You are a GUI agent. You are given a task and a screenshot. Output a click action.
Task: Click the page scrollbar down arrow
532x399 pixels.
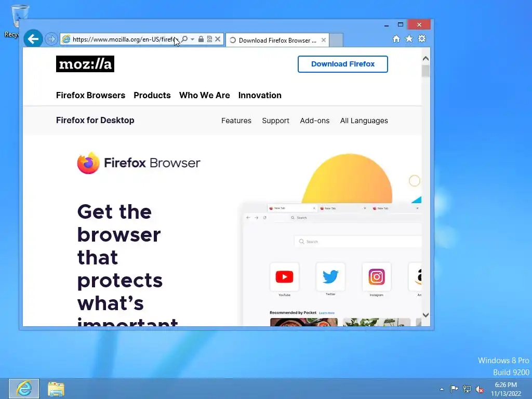coord(426,315)
